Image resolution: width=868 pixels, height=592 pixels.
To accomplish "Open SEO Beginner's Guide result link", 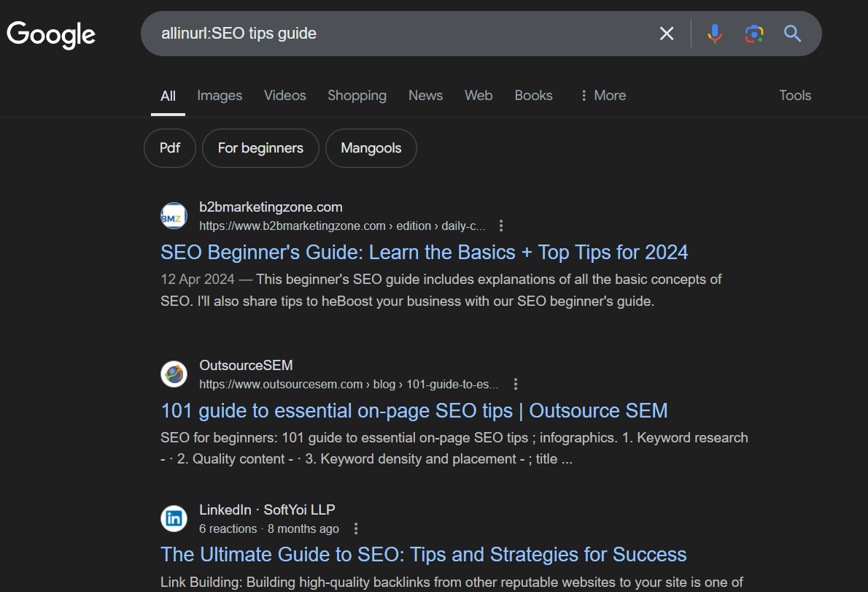I will pyautogui.click(x=424, y=253).
